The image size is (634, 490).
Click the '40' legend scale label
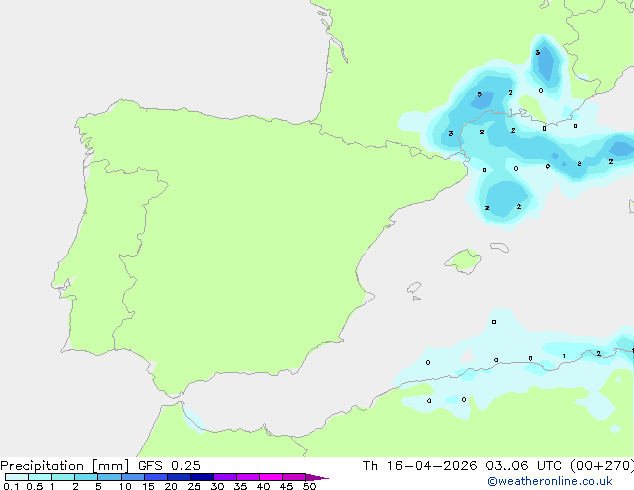tap(263, 486)
